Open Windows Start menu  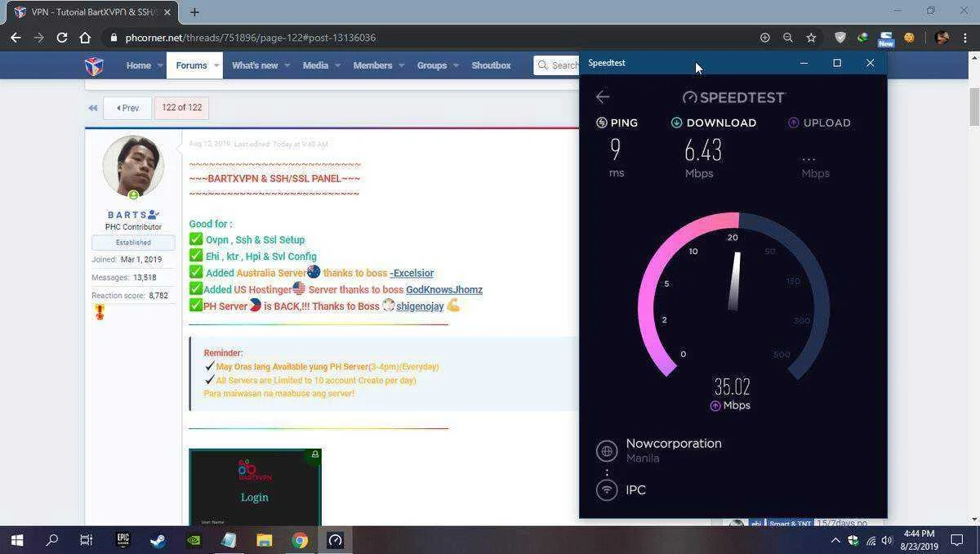(16, 540)
